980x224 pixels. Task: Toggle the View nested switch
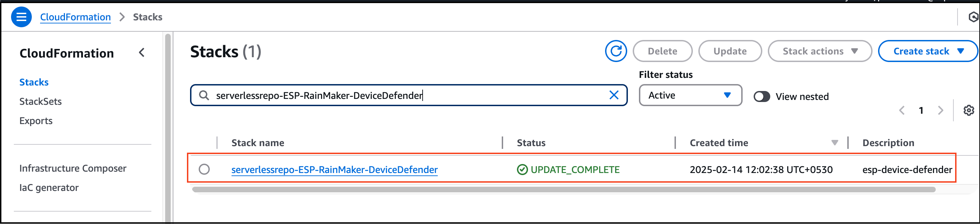762,96
